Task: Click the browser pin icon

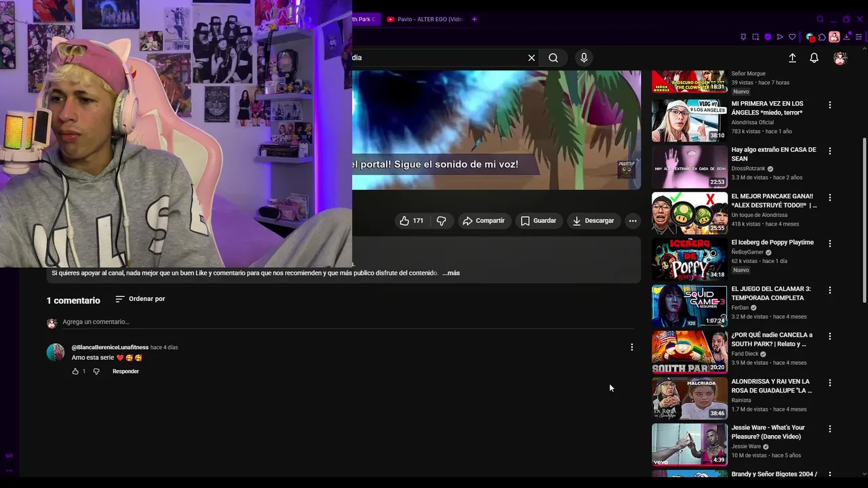Action: (x=743, y=37)
